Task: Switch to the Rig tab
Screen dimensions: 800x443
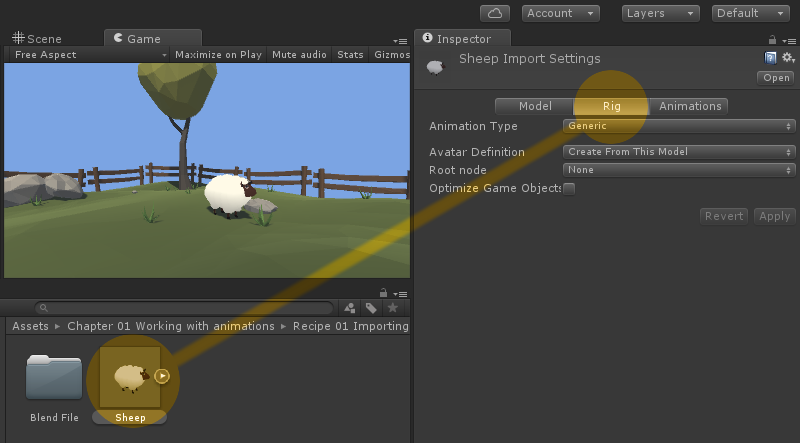Action: click(612, 106)
